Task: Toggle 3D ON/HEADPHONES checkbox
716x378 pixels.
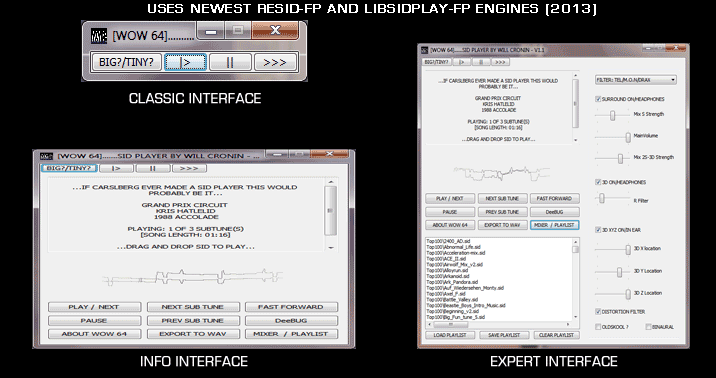Action: tap(598, 182)
